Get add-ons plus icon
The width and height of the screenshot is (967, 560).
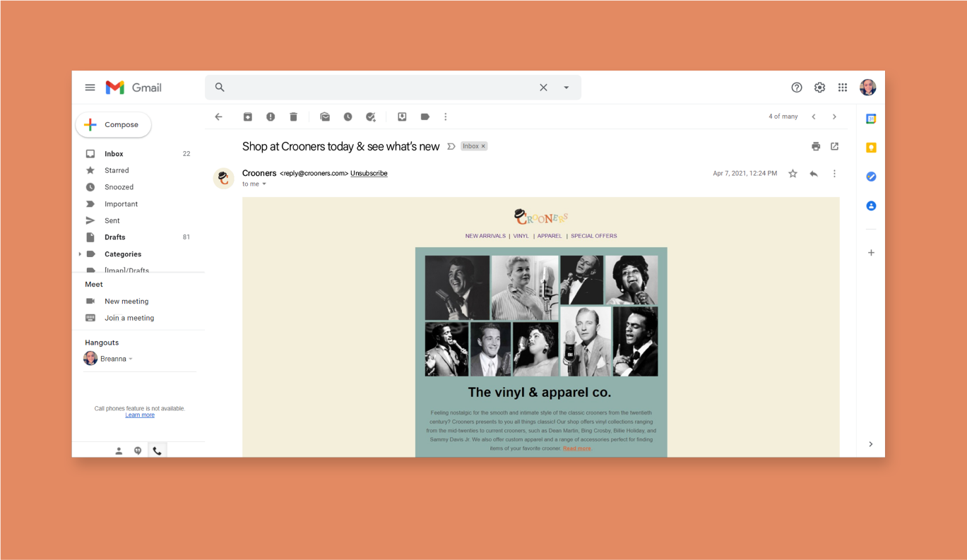871,252
